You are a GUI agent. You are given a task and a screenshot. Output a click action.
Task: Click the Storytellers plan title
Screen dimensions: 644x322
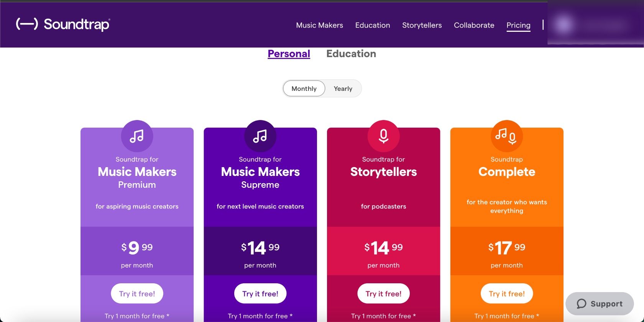tap(383, 172)
